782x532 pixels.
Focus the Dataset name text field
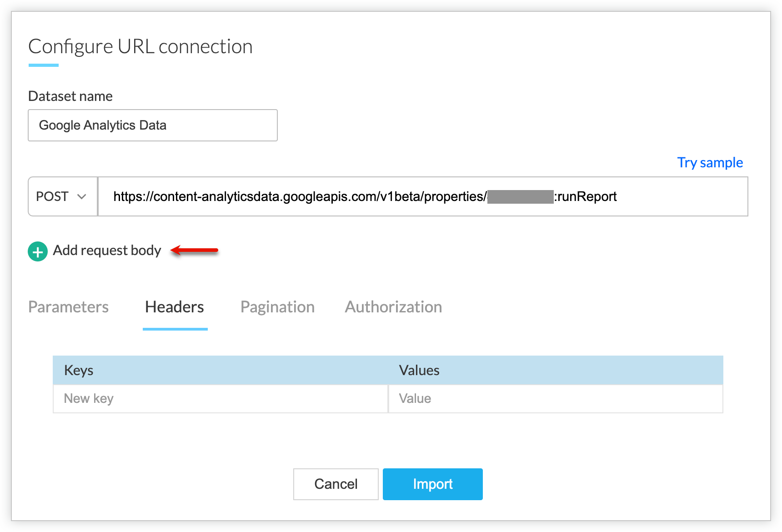(x=153, y=125)
